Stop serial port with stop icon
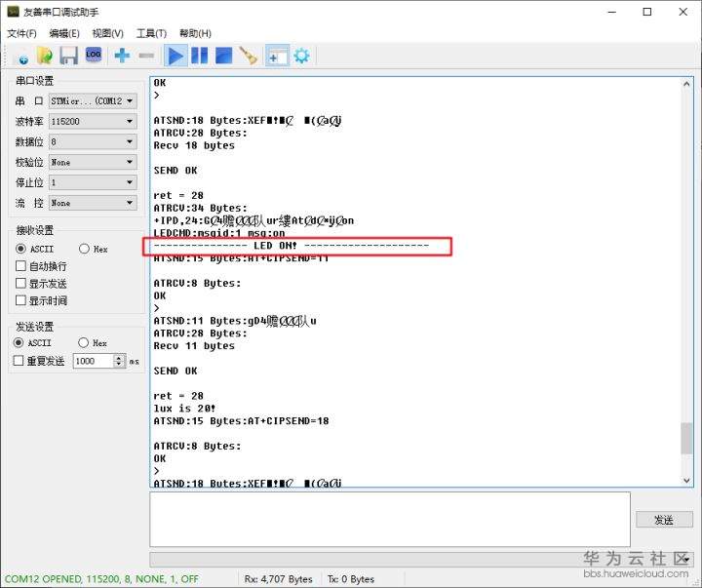 pos(224,56)
